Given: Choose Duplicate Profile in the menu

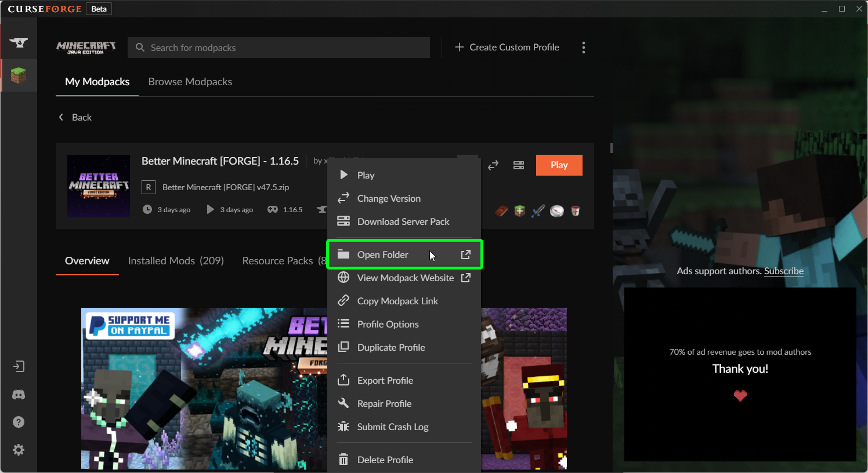Looking at the screenshot, I should click(404, 347).
